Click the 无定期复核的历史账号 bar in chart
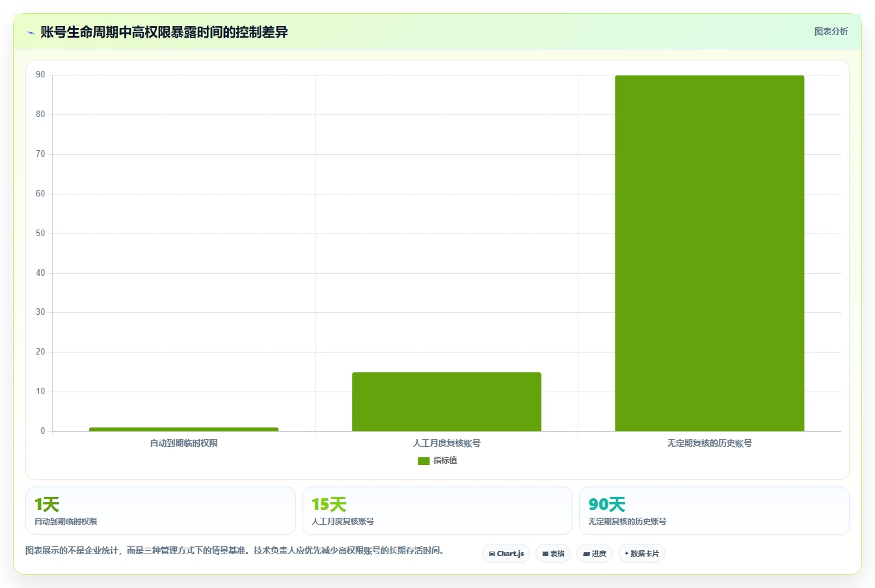This screenshot has height=588, width=875. click(709, 253)
